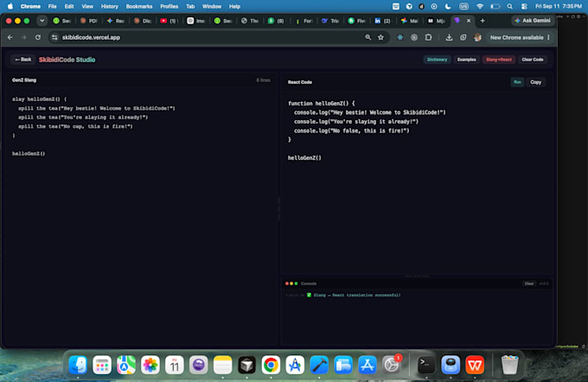
Task: Click the drag handle above the Console panel
Action: 417,276
